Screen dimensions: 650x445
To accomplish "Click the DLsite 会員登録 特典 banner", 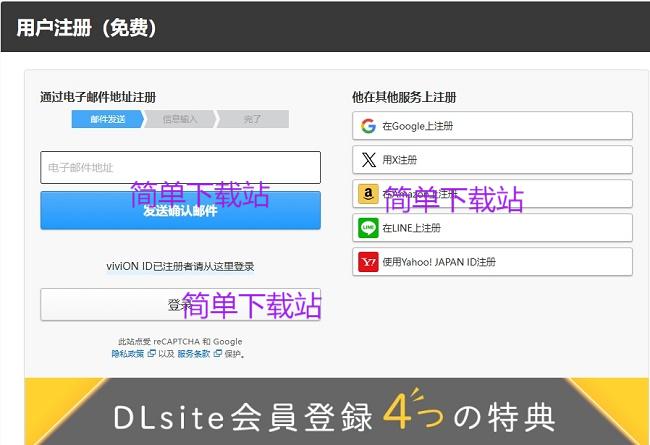I will point(337,411).
